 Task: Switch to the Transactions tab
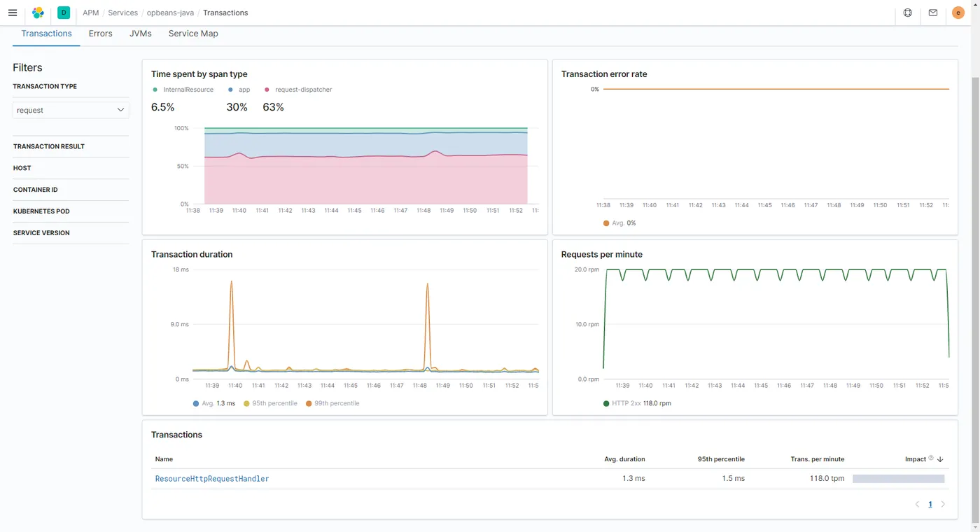click(x=46, y=34)
